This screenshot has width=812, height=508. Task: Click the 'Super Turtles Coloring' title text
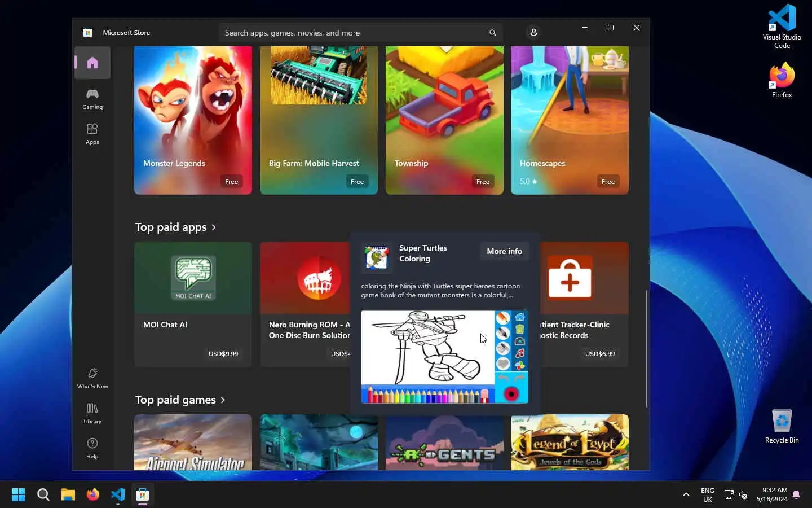coord(423,253)
